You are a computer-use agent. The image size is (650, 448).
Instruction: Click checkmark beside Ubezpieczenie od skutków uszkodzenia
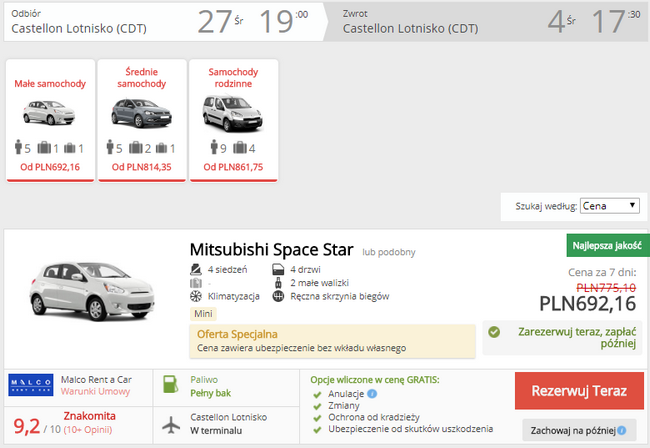point(318,429)
